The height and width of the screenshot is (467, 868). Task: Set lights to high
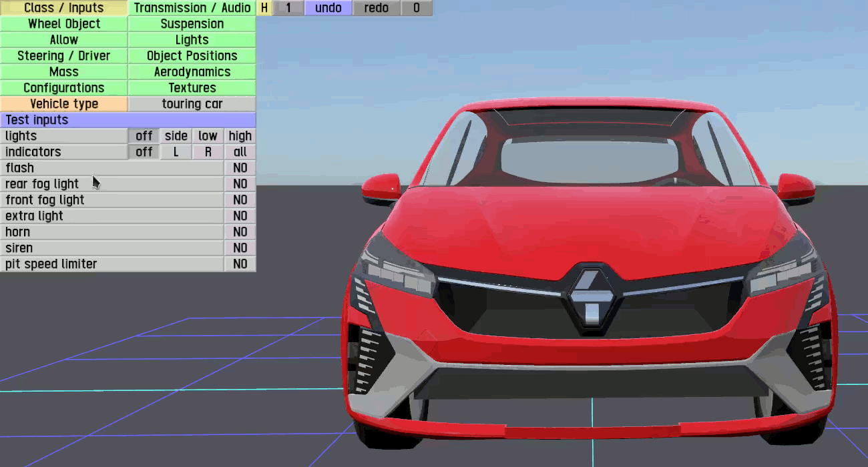tap(240, 136)
